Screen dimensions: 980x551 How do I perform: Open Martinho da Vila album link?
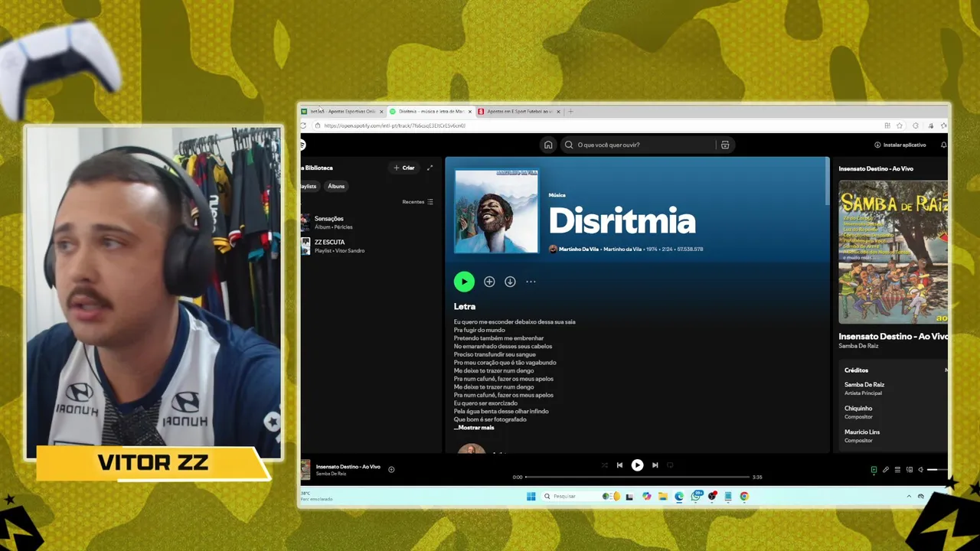click(x=622, y=249)
